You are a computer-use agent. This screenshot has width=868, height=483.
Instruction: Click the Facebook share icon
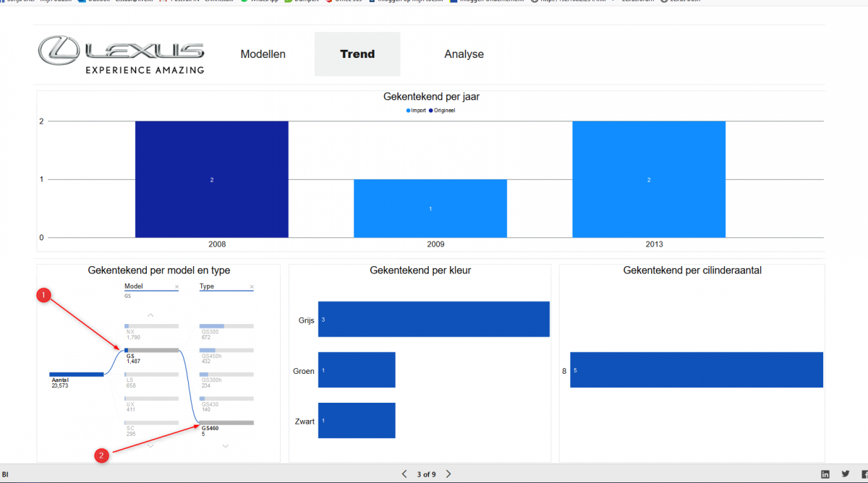(864, 474)
